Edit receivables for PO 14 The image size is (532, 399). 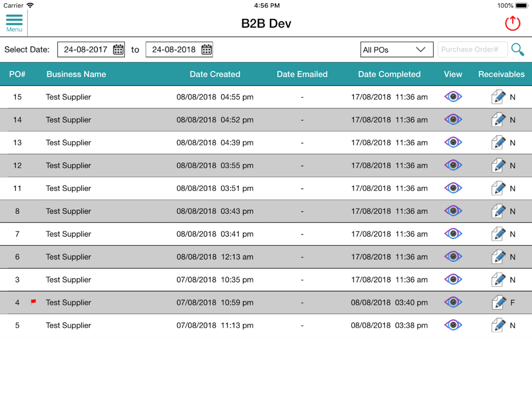(498, 120)
